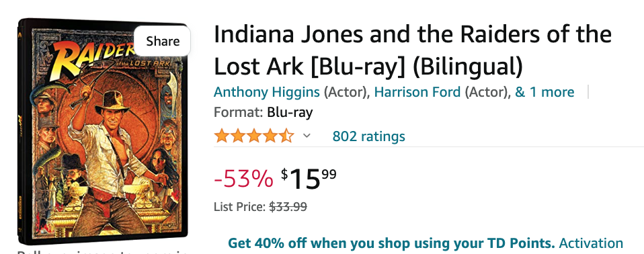The height and width of the screenshot is (254, 644).
Task: Open Harrison Ford actor link
Action: [x=417, y=92]
